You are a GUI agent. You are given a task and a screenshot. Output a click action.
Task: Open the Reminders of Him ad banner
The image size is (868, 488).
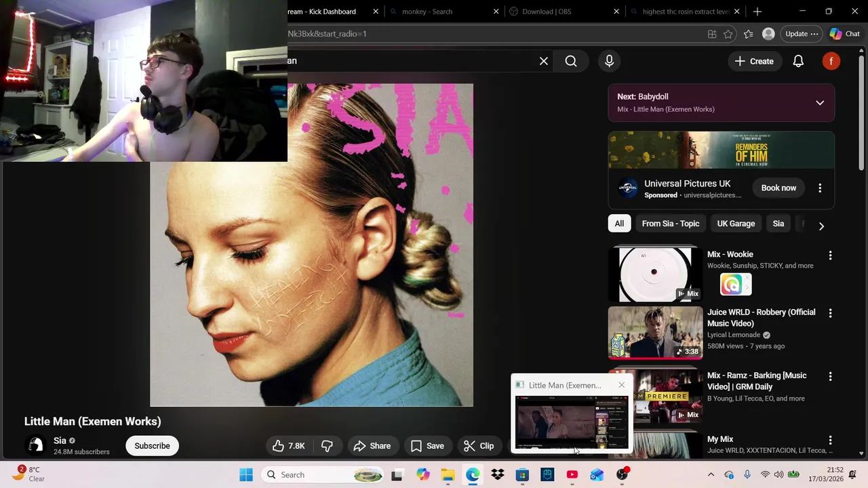coord(721,150)
